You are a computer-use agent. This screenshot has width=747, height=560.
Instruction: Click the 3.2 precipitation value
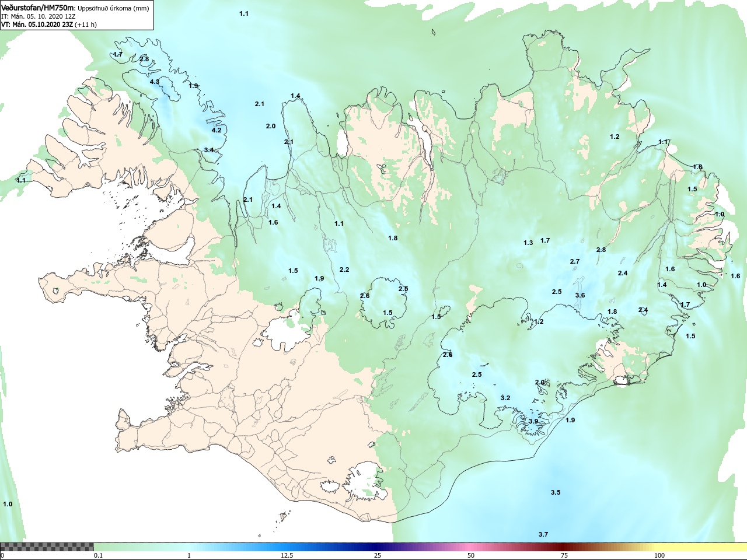point(505,398)
